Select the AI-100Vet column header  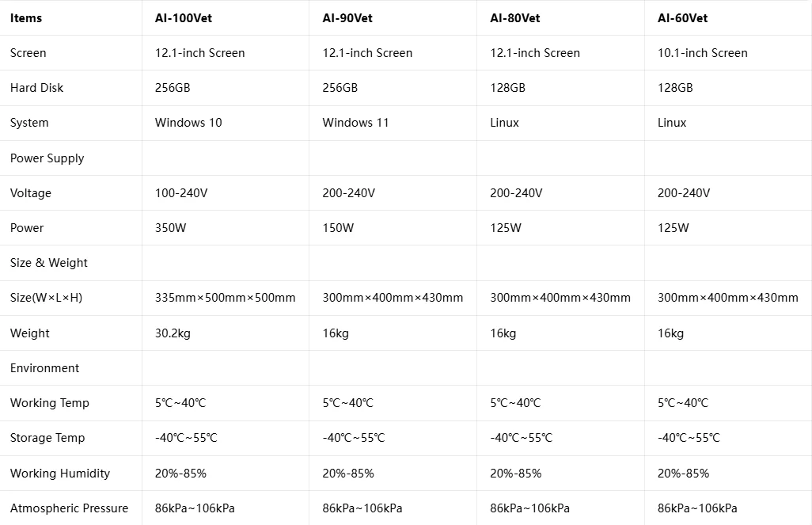[x=184, y=18]
